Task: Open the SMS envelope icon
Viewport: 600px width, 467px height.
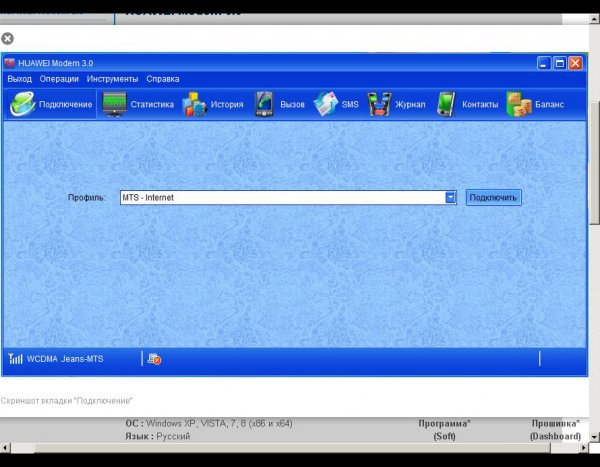Action: click(325, 104)
